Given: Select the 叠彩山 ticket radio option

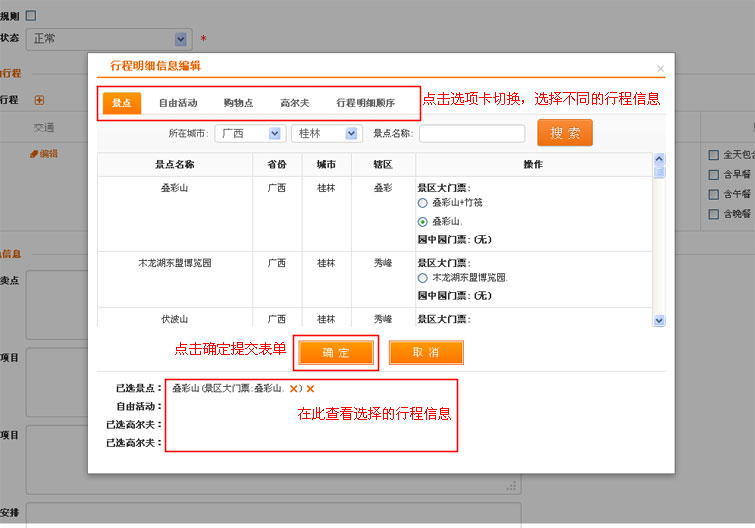Looking at the screenshot, I should coord(423,221).
